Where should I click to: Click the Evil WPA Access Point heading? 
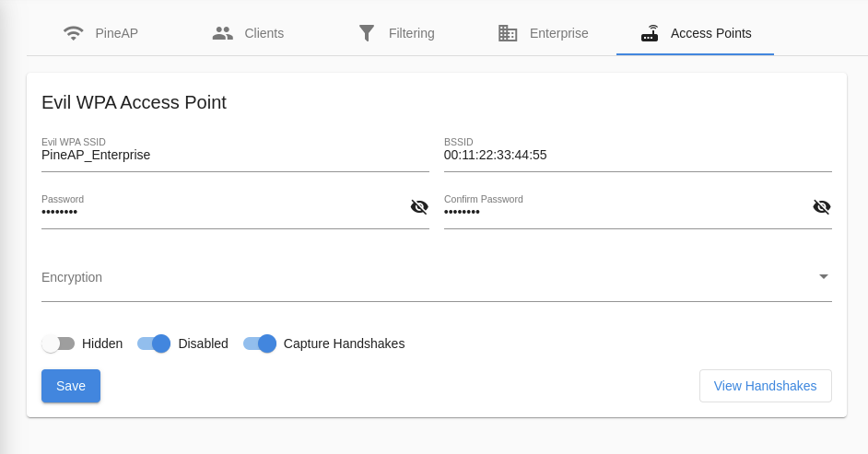pos(134,102)
